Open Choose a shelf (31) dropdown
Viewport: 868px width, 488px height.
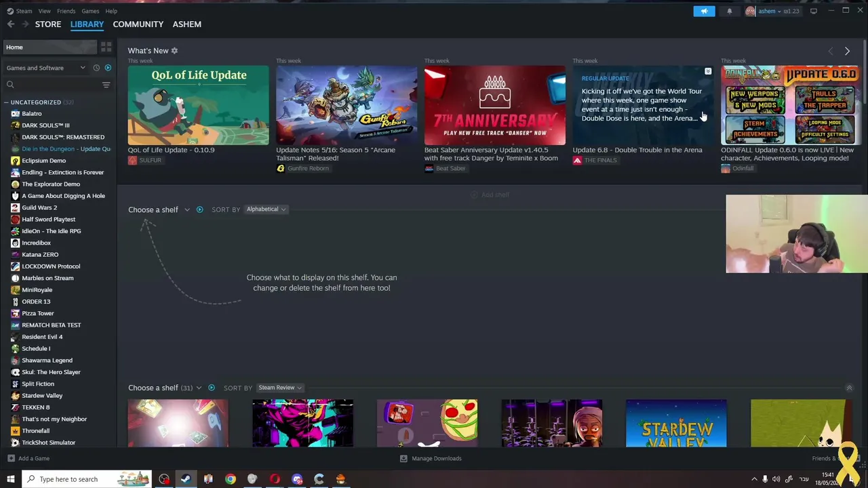[x=165, y=388]
